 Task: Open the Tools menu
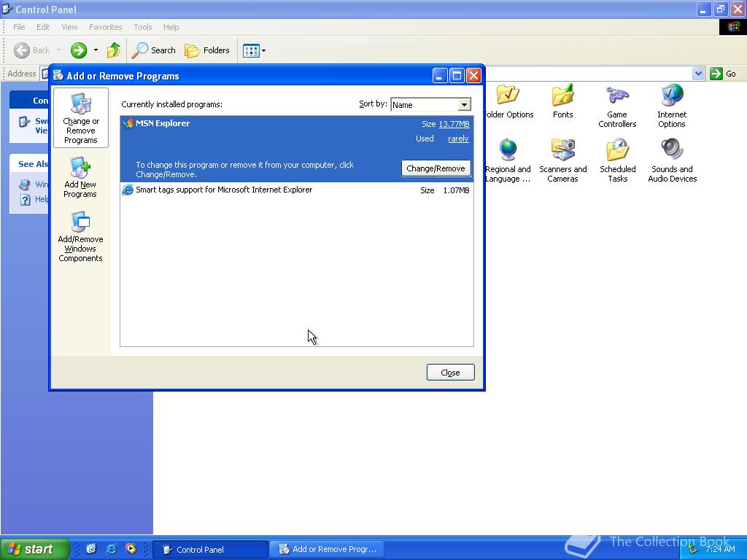(x=143, y=27)
